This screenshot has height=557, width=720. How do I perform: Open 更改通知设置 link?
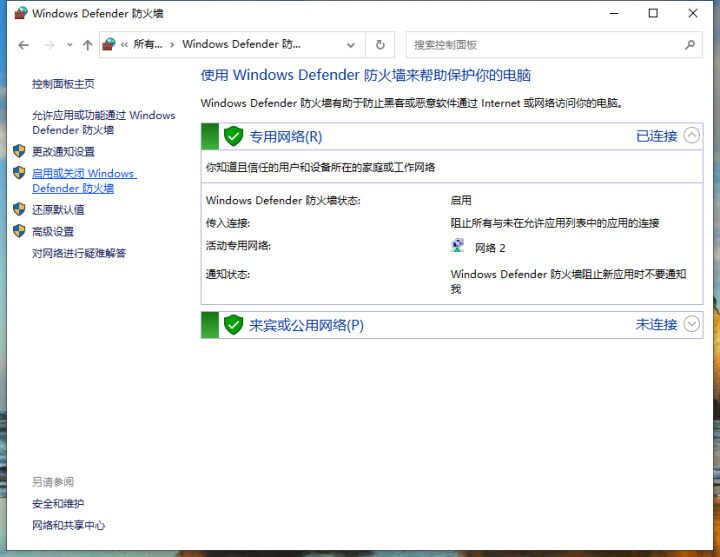tap(63, 152)
